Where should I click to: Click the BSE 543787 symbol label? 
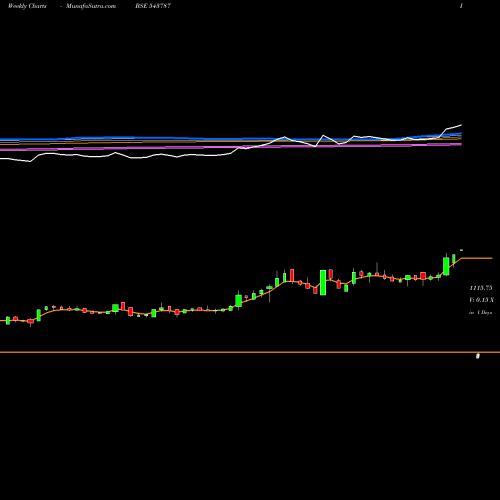point(153,6)
